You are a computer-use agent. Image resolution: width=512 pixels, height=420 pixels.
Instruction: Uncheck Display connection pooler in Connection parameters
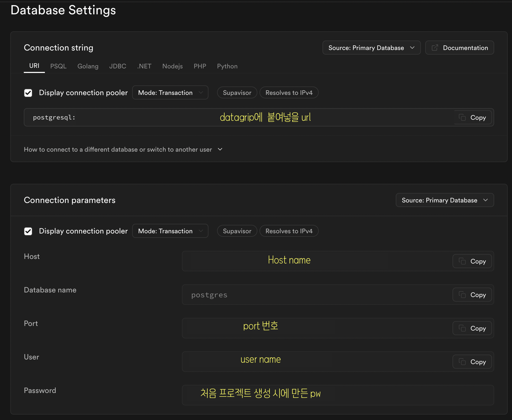(28, 231)
